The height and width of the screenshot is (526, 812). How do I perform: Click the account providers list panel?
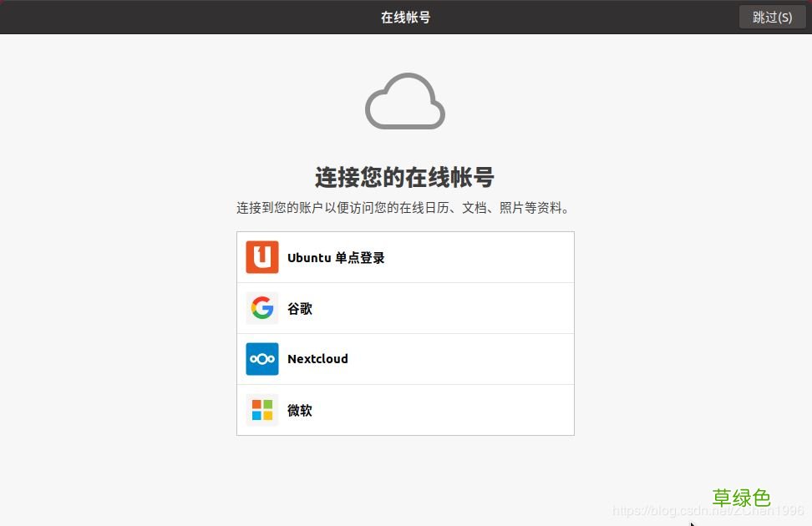(x=405, y=333)
